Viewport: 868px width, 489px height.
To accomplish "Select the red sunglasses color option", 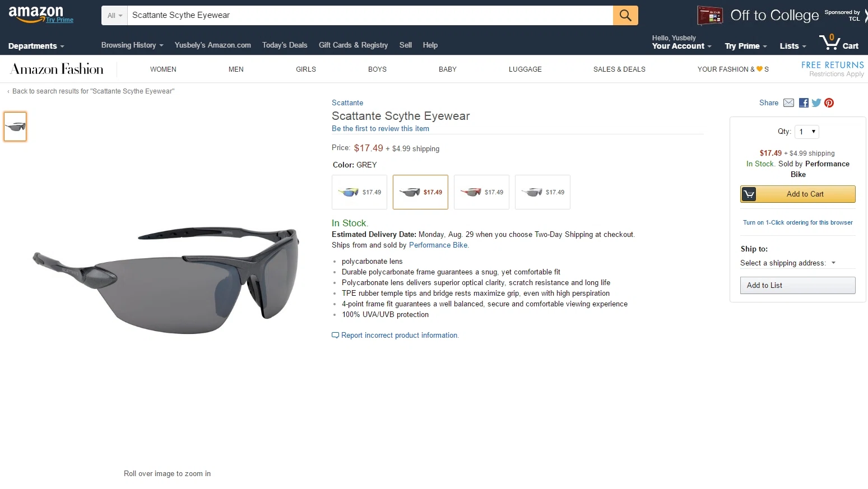I will coord(481,192).
